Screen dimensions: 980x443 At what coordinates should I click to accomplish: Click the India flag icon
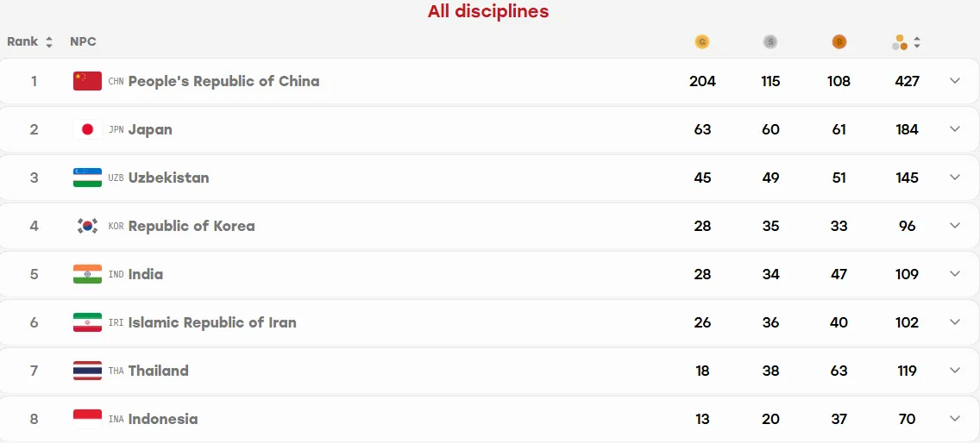tap(87, 274)
